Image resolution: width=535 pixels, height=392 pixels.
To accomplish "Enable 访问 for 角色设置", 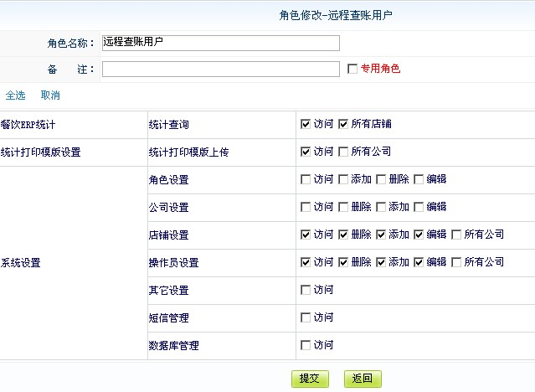I will pyautogui.click(x=306, y=179).
